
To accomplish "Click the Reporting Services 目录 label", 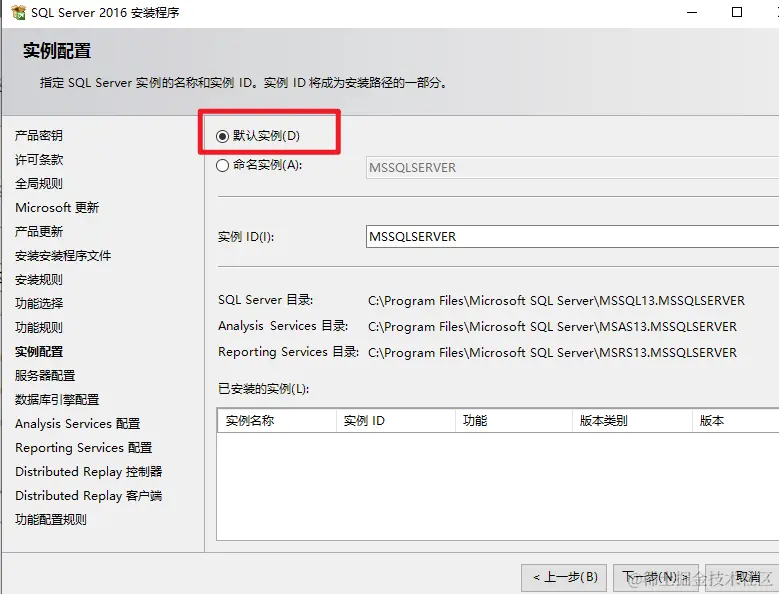I will click(x=289, y=352).
